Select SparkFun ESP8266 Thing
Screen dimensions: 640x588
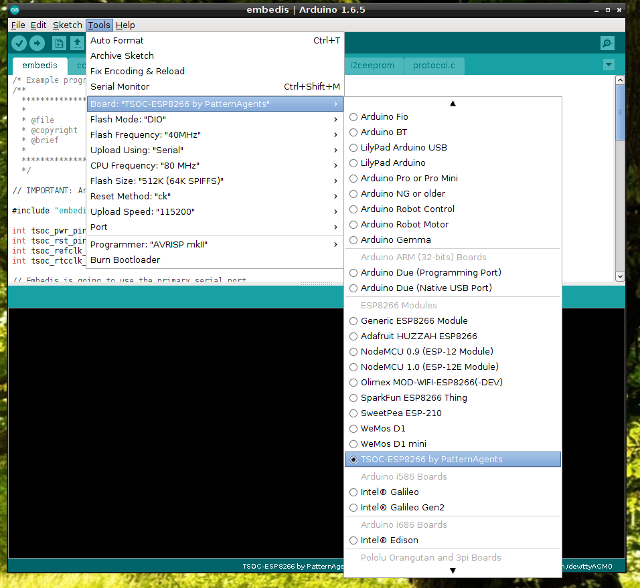tap(453, 398)
